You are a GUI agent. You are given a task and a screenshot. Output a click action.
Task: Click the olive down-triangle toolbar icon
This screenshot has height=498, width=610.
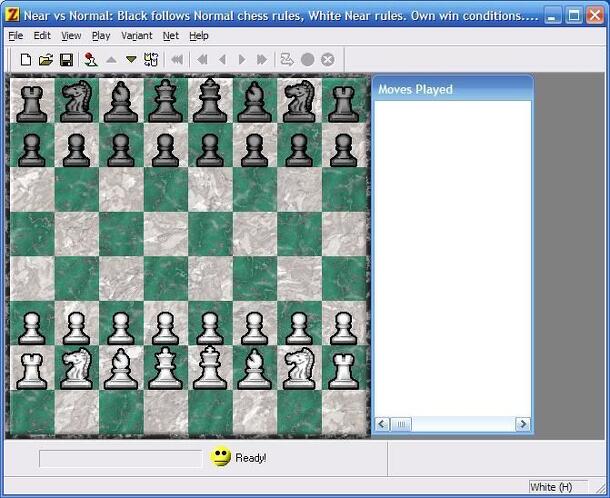(131, 60)
